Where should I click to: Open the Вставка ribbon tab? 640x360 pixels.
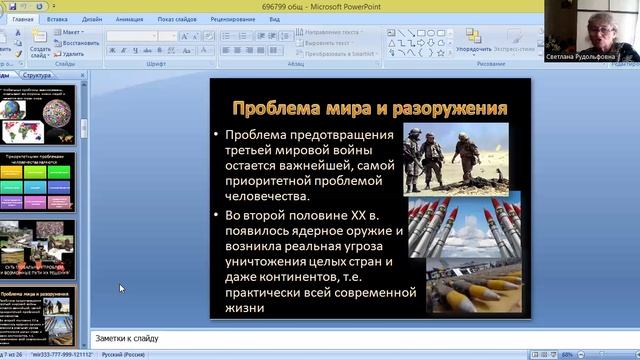tap(57, 19)
